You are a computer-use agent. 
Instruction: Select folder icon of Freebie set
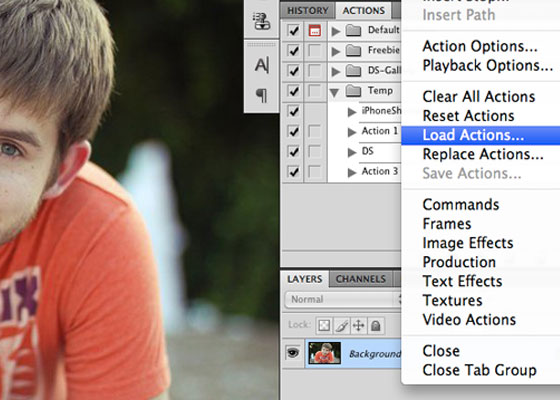coord(353,51)
